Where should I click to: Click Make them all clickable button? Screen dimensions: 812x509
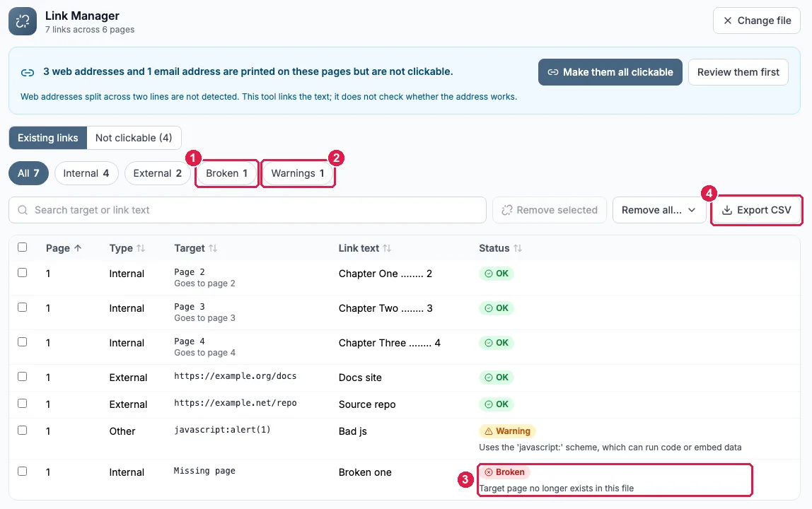coord(610,72)
